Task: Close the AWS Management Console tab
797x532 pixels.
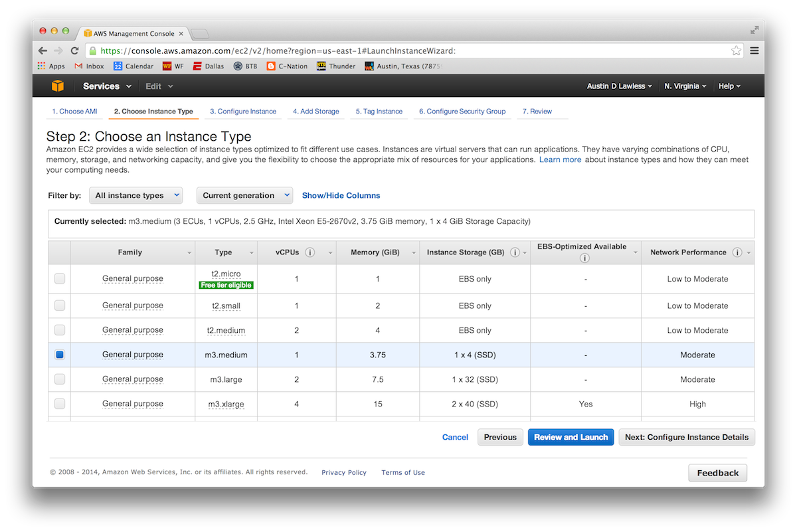Action: (x=181, y=33)
